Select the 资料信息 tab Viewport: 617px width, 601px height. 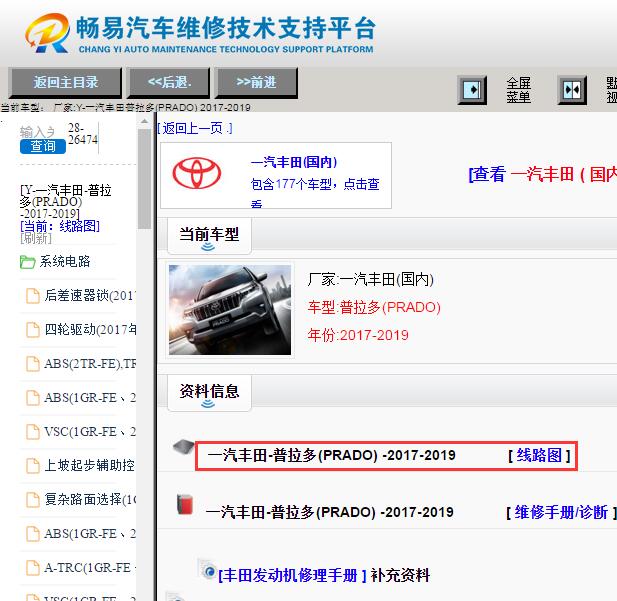point(209,393)
